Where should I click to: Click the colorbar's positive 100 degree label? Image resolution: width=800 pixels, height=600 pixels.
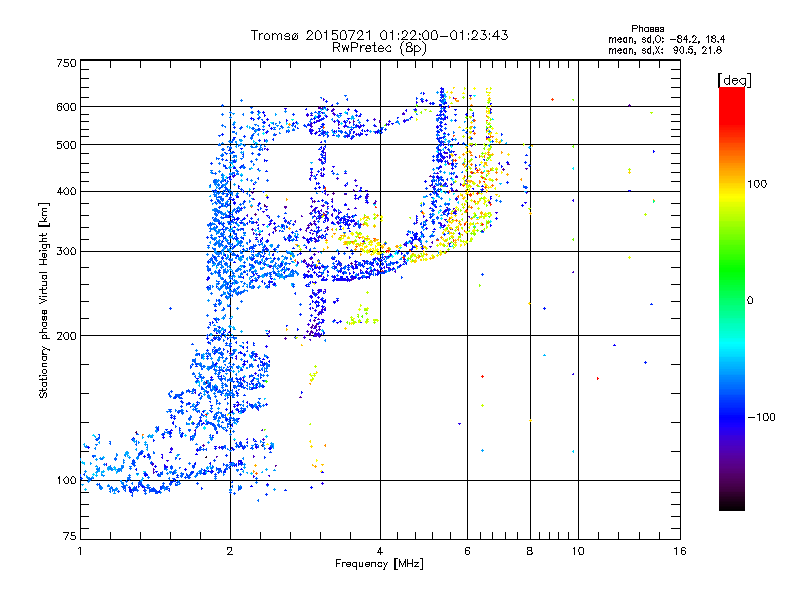click(x=757, y=184)
